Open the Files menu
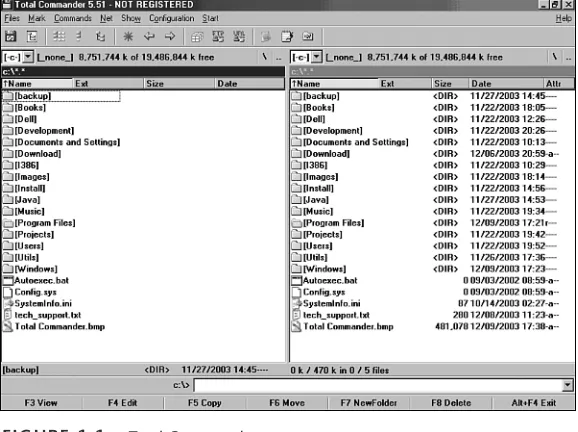 point(12,18)
